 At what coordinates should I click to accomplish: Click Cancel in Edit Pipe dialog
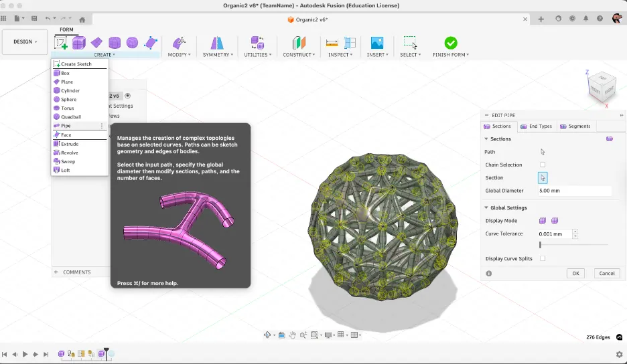point(607,273)
